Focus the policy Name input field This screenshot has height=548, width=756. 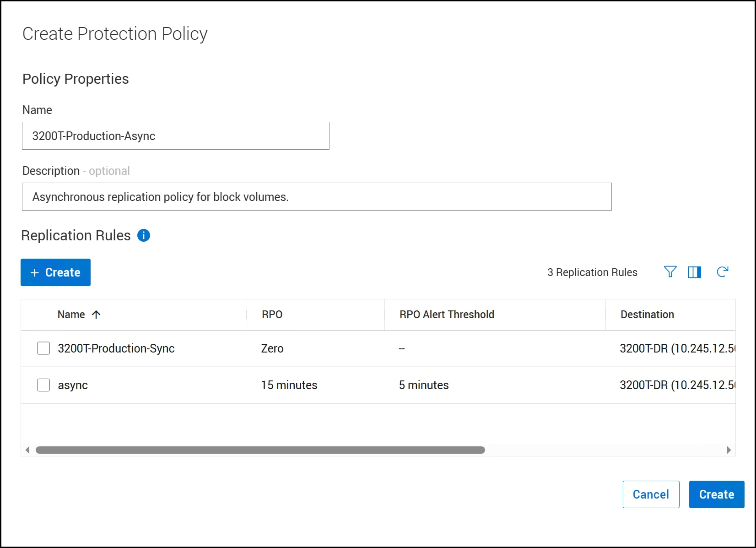176,136
